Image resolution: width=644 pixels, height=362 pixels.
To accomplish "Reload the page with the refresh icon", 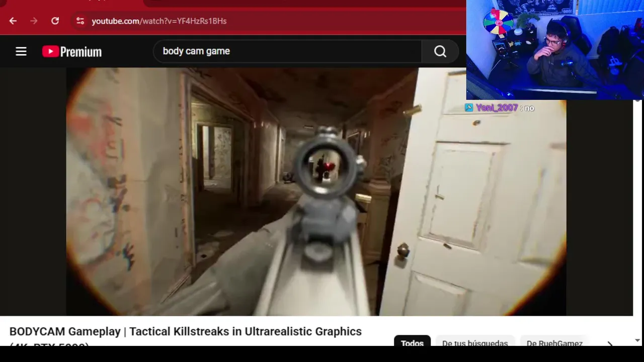I will click(55, 21).
